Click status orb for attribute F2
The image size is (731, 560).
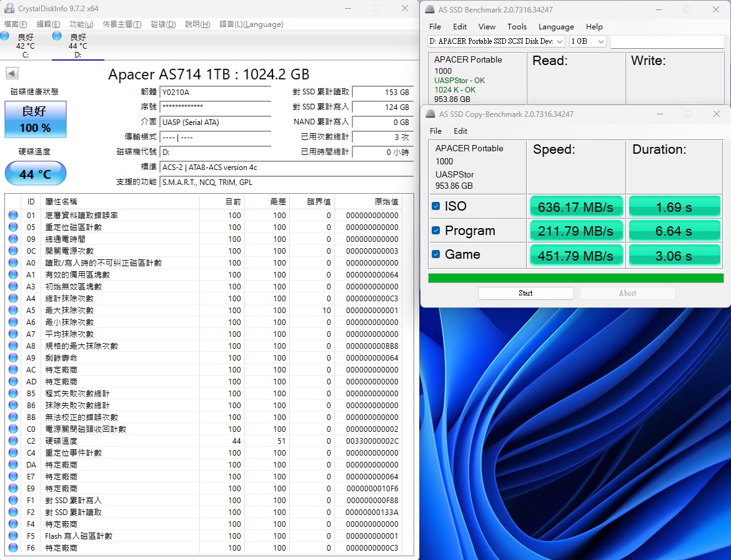pyautogui.click(x=13, y=512)
